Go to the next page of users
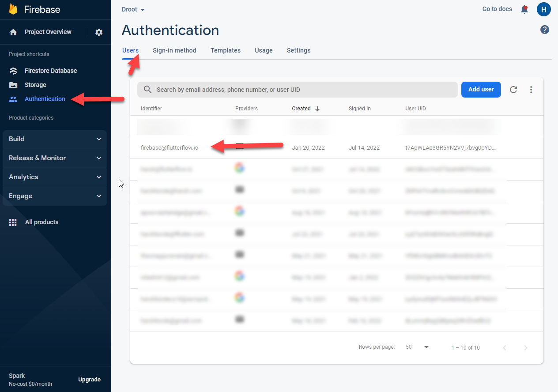Image resolution: width=558 pixels, height=392 pixels. tap(526, 348)
